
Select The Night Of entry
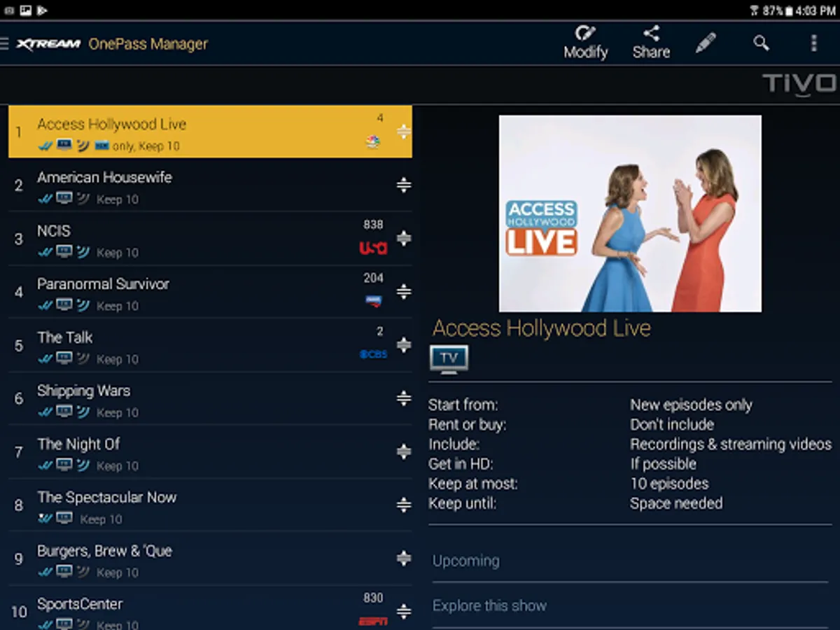[210, 451]
